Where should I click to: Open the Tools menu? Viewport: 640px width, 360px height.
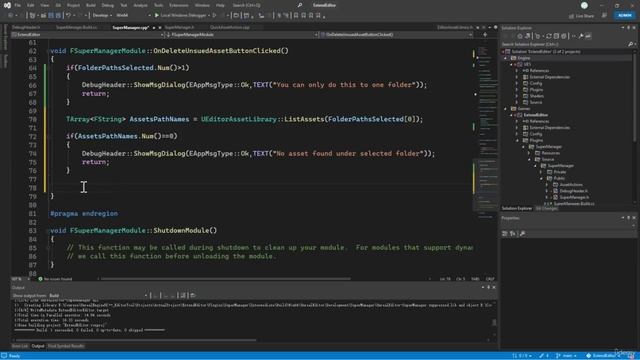tap(158, 5)
